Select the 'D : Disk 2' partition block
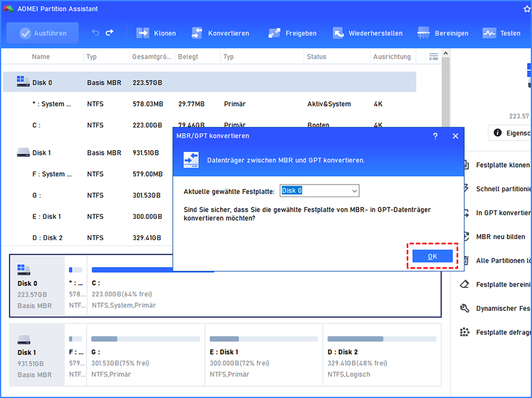The height and width of the screenshot is (398, 532). click(x=382, y=355)
